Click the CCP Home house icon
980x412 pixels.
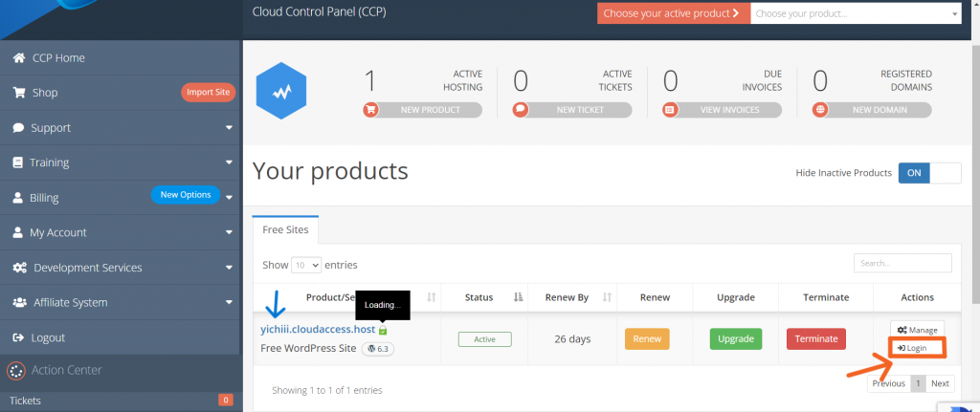[x=19, y=57]
